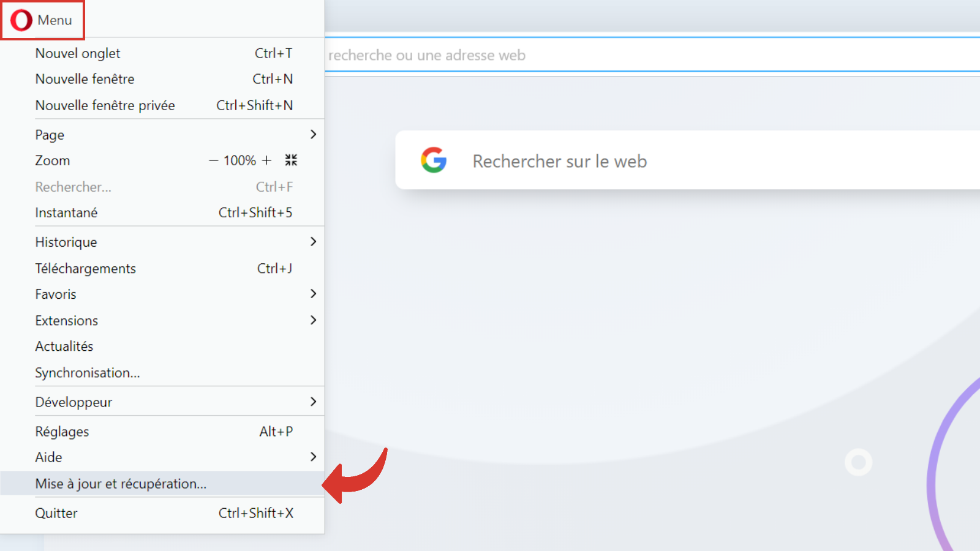Viewport: 980px width, 551px height.
Task: Click the Google logo in search box
Action: (434, 160)
